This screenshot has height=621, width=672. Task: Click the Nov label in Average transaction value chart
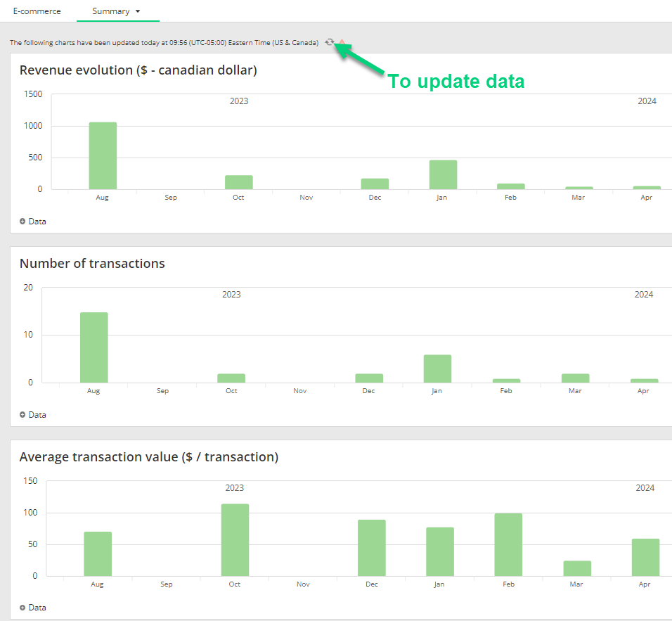coord(303,584)
